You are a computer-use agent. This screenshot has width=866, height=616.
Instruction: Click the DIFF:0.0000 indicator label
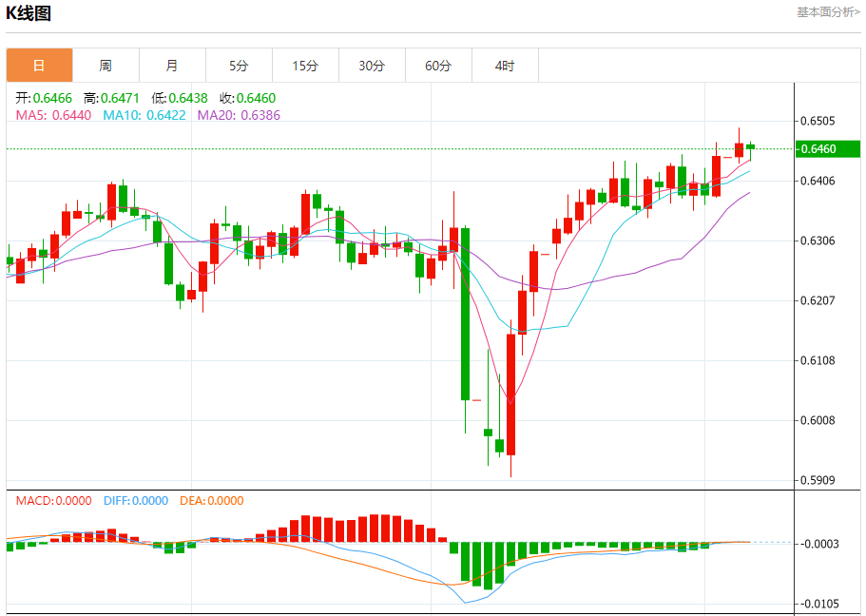tap(136, 501)
